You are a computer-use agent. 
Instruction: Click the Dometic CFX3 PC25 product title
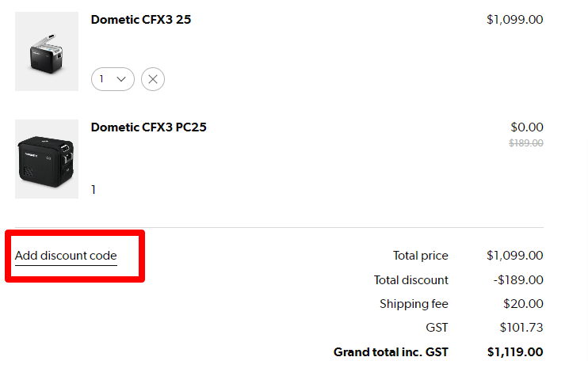(148, 127)
